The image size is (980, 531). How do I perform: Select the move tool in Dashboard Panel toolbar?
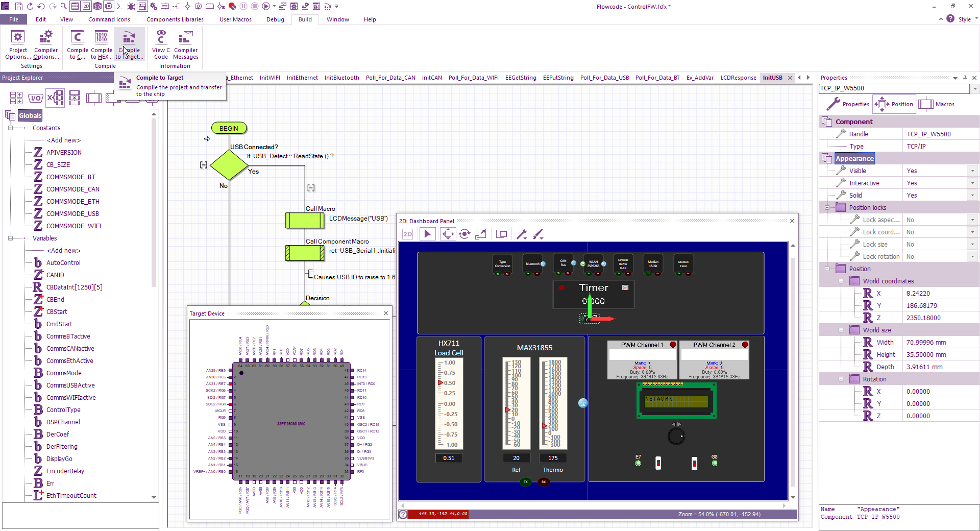[x=448, y=234]
